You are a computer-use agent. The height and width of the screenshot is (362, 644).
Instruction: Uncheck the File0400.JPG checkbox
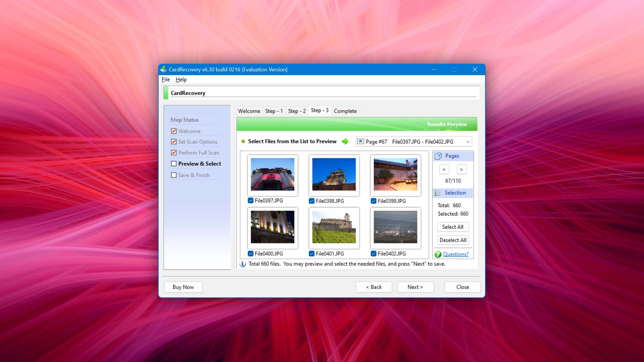tap(251, 254)
